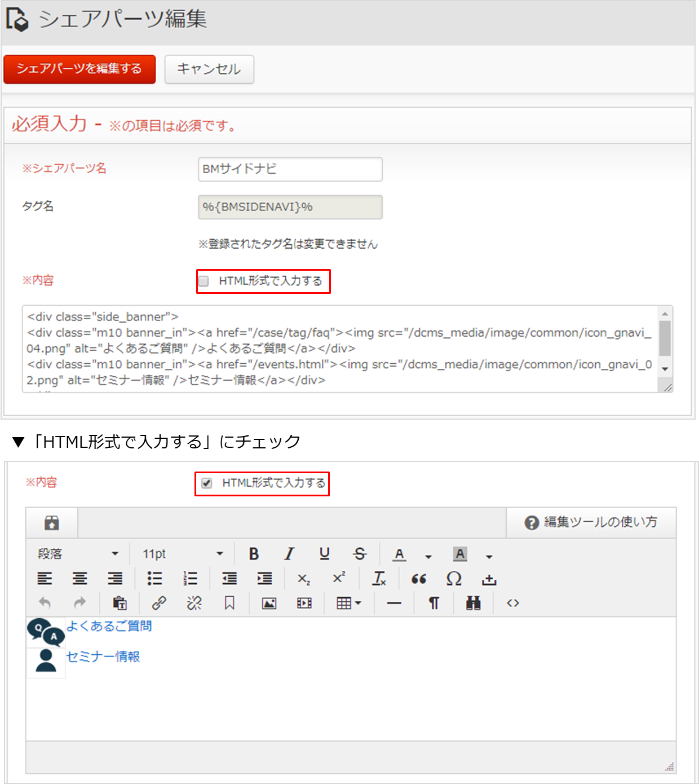Open 編集ツールの使い方 help tab
Viewport: 699px width, 784px height.
pyautogui.click(x=591, y=522)
